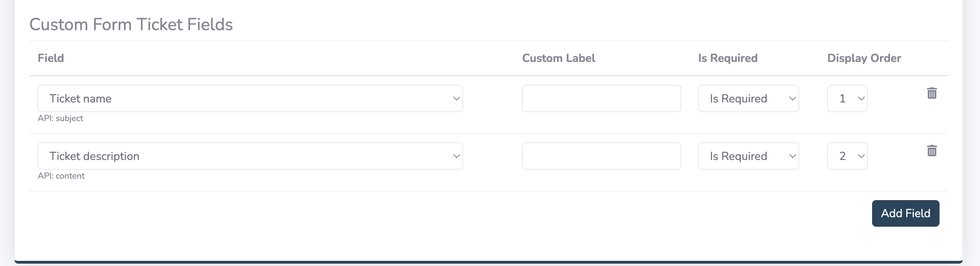Delete the Ticket name field row

click(x=932, y=93)
